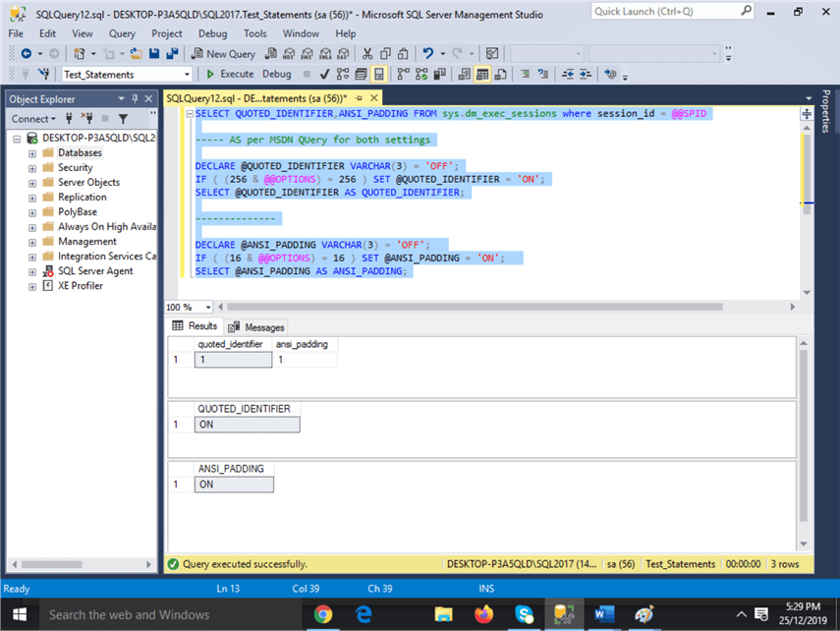The image size is (840, 631).
Task: Open the Debug menu
Action: pyautogui.click(x=212, y=33)
